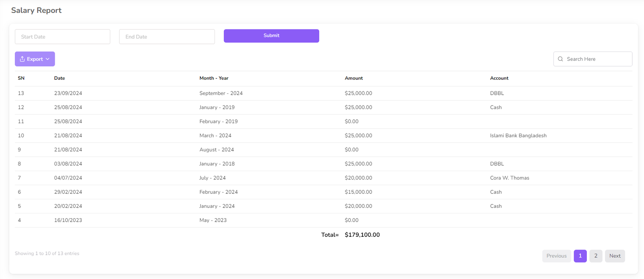The height and width of the screenshot is (279, 644).
Task: Sort by Account column header
Action: (499, 78)
